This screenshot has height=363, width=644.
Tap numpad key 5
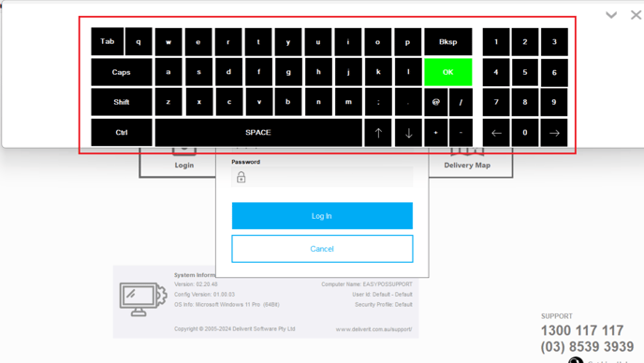(x=525, y=72)
